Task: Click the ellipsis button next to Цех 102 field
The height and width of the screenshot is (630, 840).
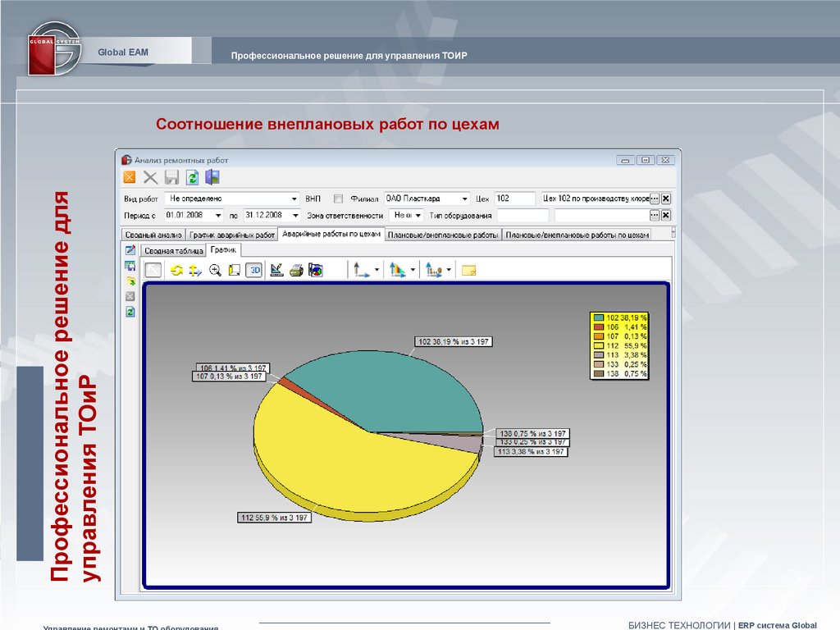Action: [x=654, y=199]
